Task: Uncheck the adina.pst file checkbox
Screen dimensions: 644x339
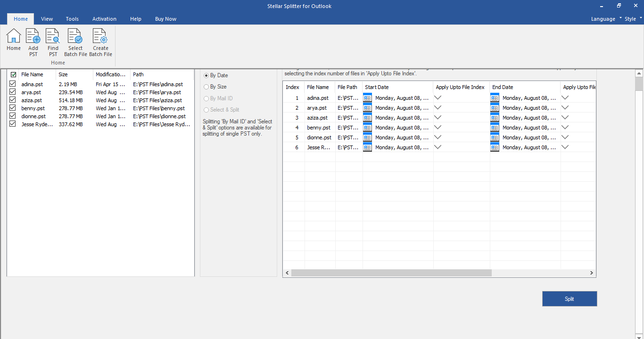Action: [13, 84]
